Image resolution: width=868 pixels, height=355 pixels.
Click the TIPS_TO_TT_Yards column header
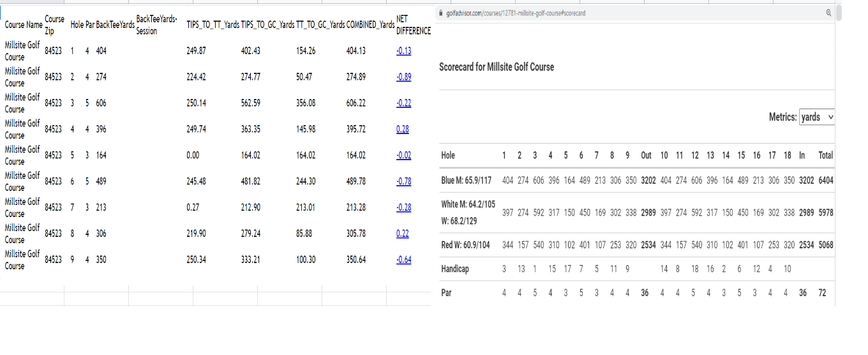tap(213, 25)
